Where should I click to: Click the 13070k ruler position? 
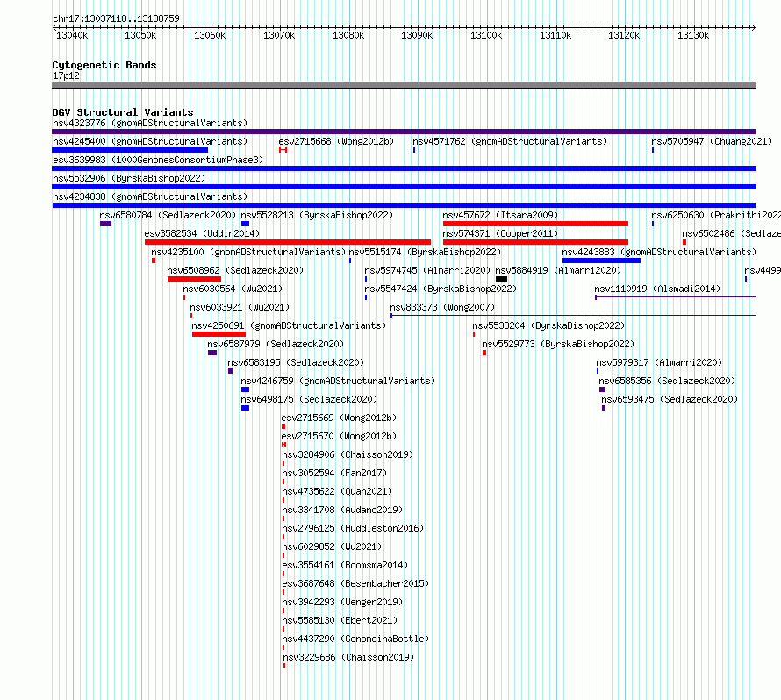[279, 35]
